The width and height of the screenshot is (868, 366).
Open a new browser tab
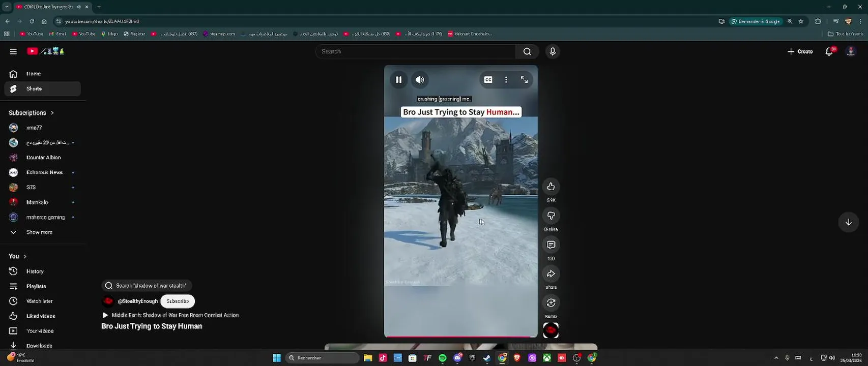click(x=99, y=7)
